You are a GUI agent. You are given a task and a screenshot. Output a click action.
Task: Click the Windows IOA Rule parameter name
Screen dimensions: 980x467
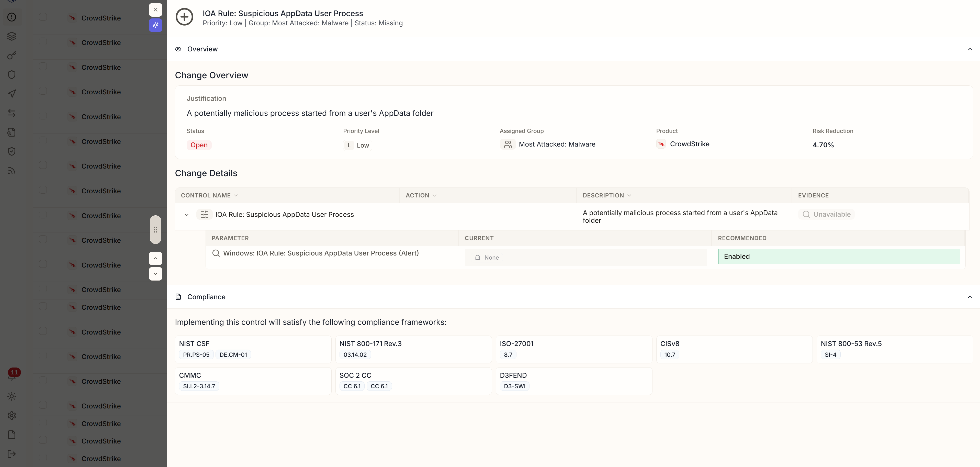tap(321, 253)
